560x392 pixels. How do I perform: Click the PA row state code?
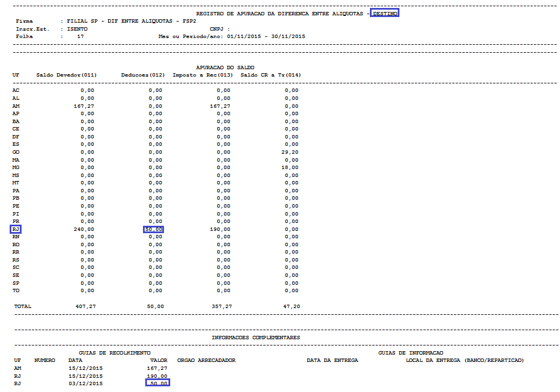point(16,191)
